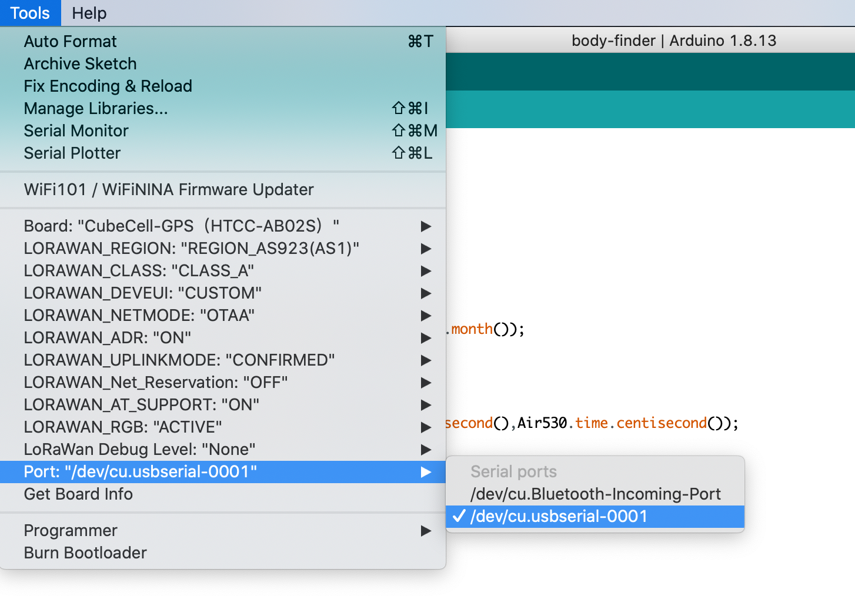
Task: Expand LORAWAN_CLASS submenu
Action: [x=223, y=270]
